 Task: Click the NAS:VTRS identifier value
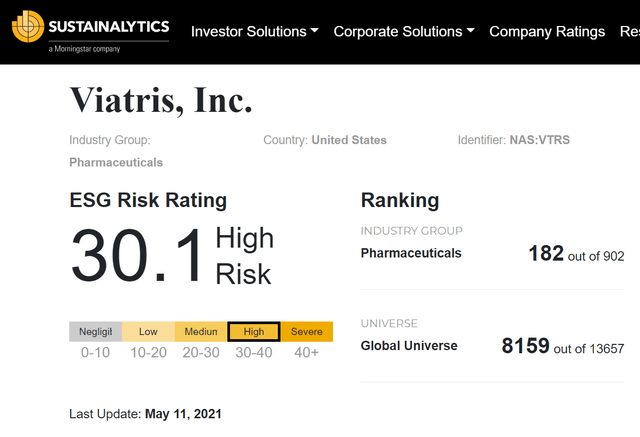point(540,140)
